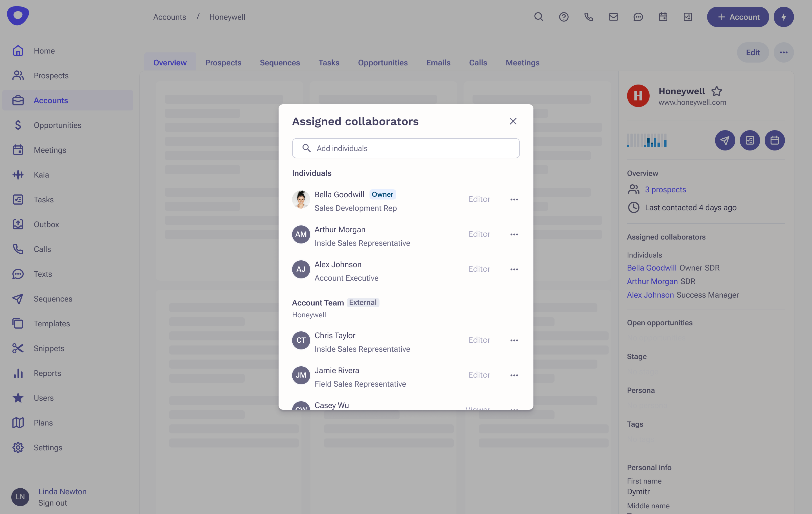Switch to the Tasks tab
The image size is (812, 514).
pyautogui.click(x=329, y=62)
